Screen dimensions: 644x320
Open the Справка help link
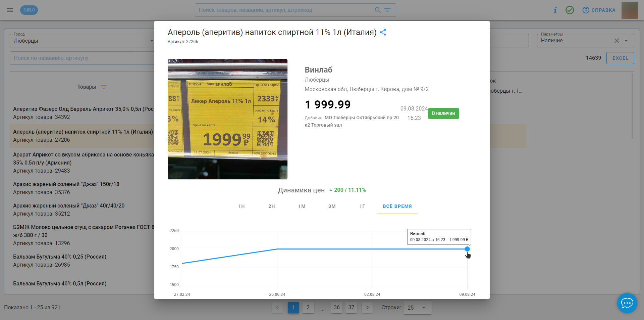tap(599, 10)
